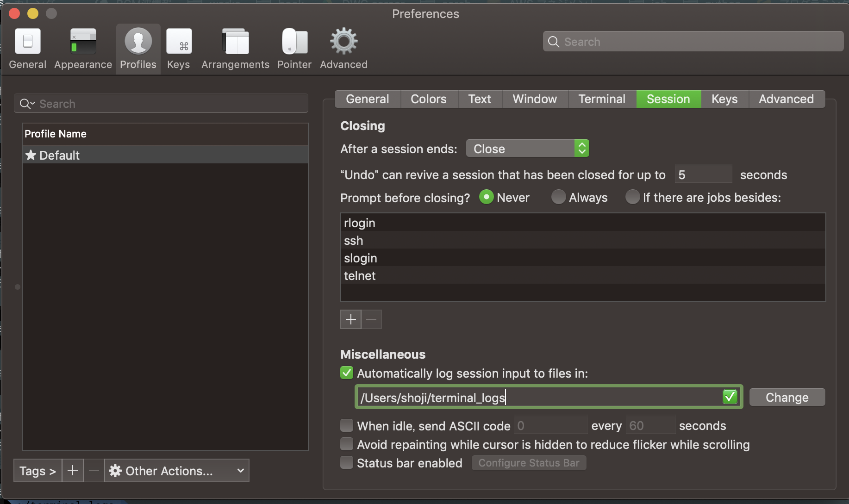Screen dimensions: 849x504
Task: Enable sending ASCII code when idle
Action: (x=347, y=425)
